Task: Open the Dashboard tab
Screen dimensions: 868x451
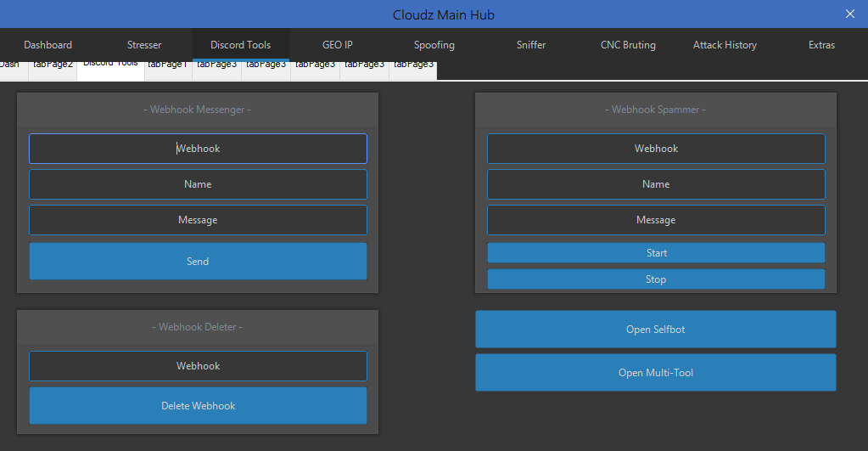Action: (48, 45)
